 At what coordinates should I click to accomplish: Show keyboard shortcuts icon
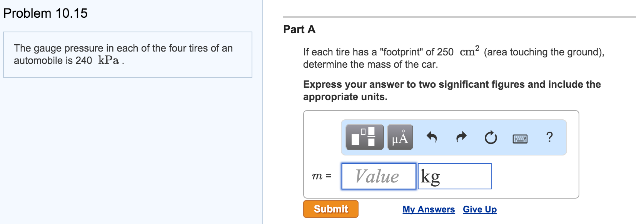pyautogui.click(x=520, y=139)
